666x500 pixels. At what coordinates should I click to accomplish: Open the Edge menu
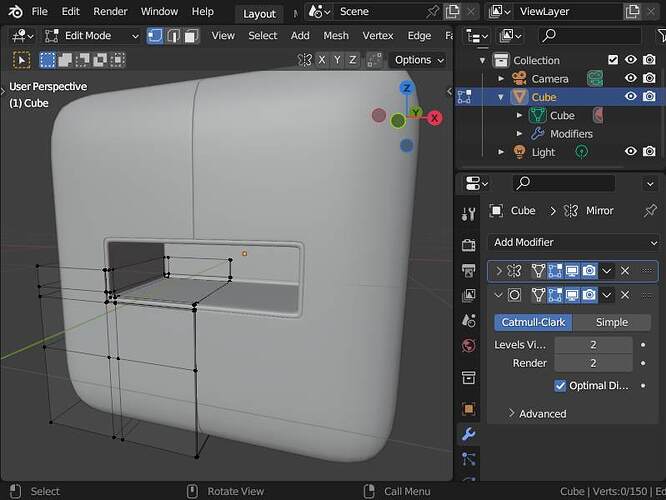click(419, 36)
